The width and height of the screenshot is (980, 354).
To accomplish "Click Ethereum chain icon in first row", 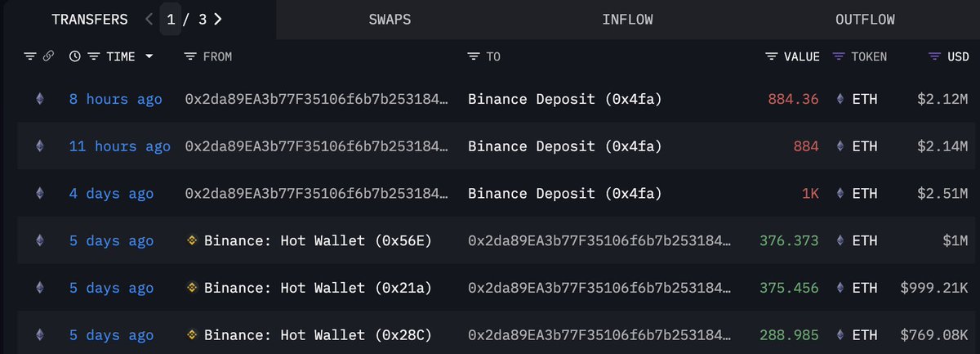I will (39, 100).
